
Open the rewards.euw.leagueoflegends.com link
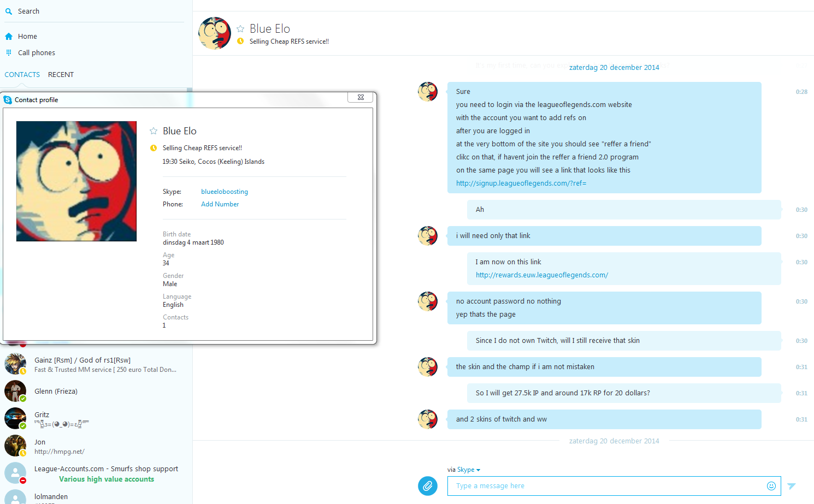pyautogui.click(x=542, y=275)
